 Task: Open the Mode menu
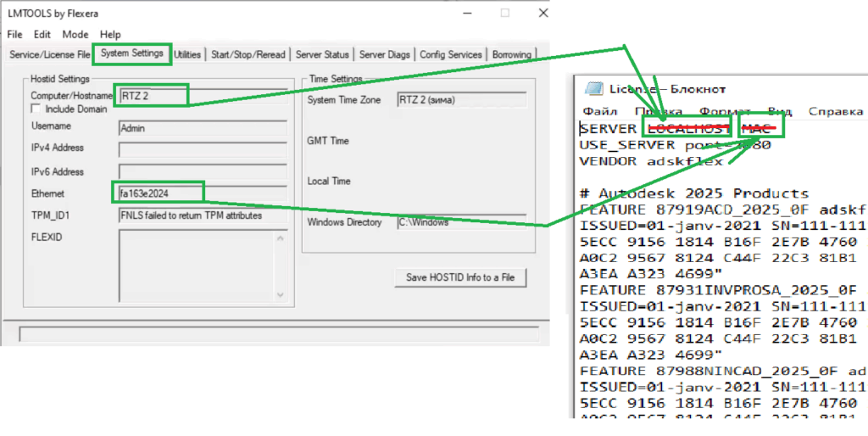click(x=75, y=35)
